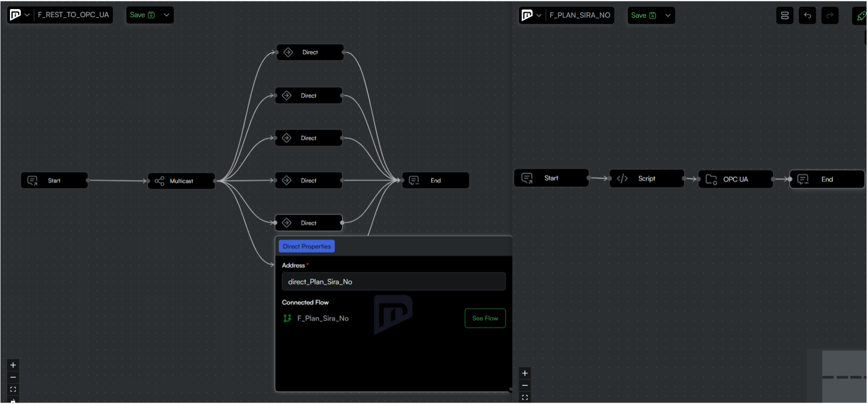Save the F_PLAN_SIRA_NO flow
The height and width of the screenshot is (404, 868).
click(x=643, y=15)
